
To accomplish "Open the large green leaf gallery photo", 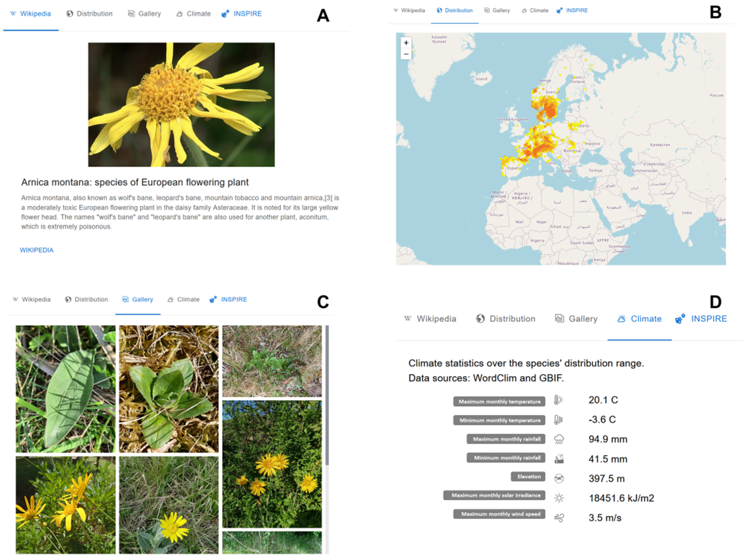I will coord(65,389).
